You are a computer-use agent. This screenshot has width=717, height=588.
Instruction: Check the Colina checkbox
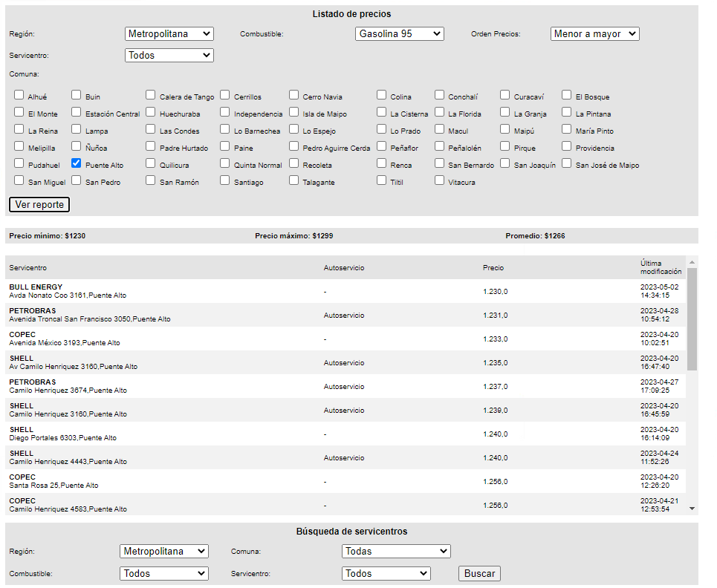click(x=381, y=94)
